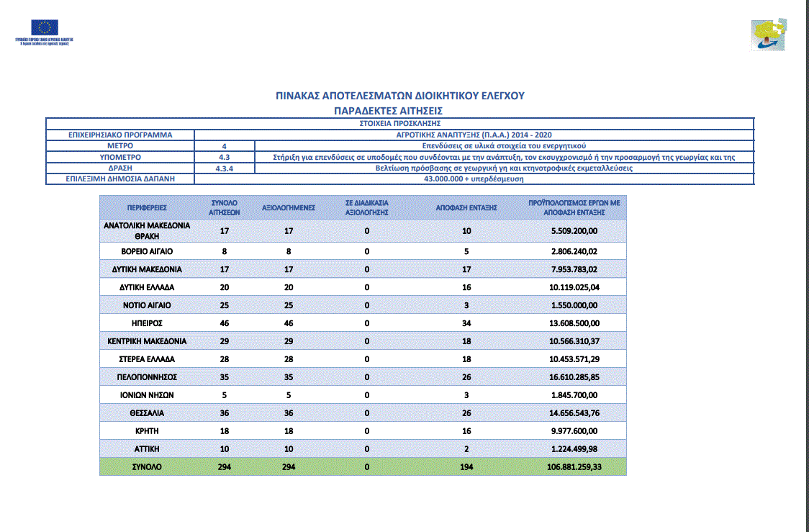Click the ΣΤΟΙΧΕΙΑ ΠΡΟΣΚΛΗΣΗΣ header row

click(x=399, y=124)
